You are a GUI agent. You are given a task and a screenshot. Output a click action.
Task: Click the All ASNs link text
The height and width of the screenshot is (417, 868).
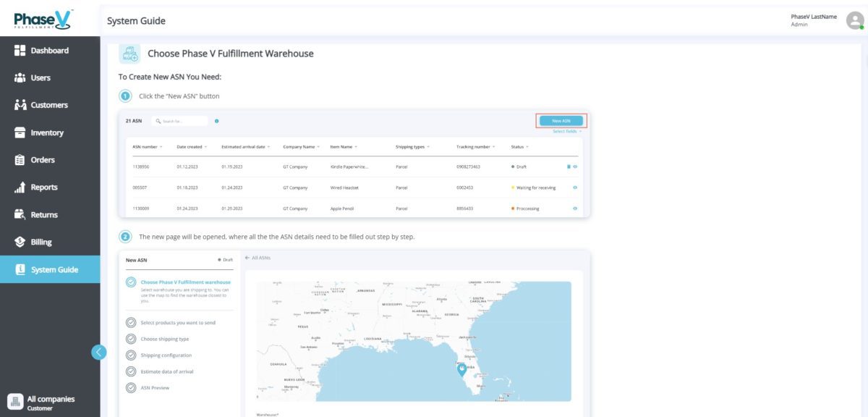[x=261, y=258]
